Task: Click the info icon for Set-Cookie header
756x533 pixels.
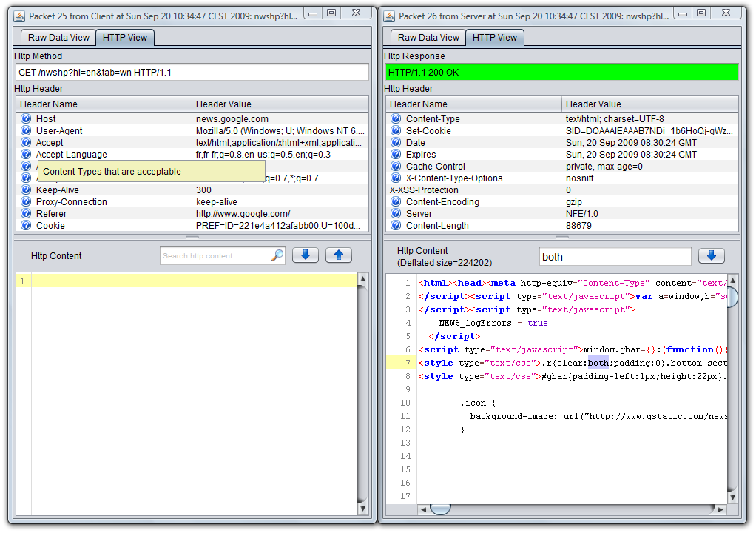Action: (x=396, y=131)
